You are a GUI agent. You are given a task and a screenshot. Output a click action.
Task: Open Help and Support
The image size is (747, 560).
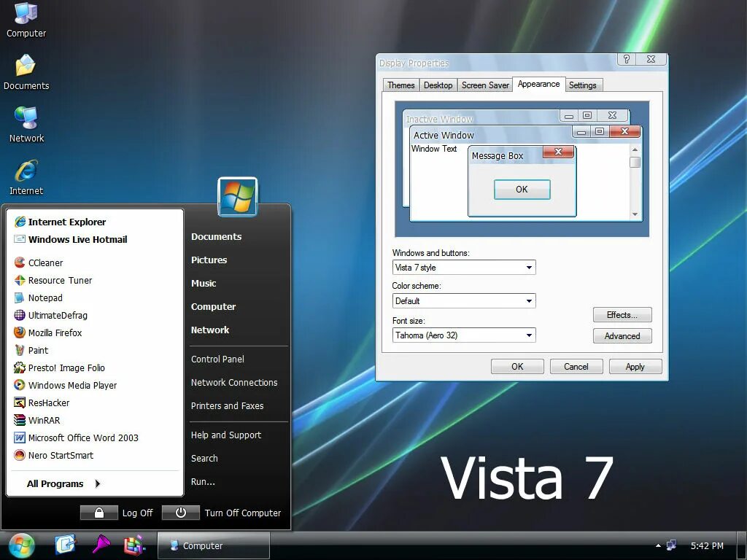[226, 435]
